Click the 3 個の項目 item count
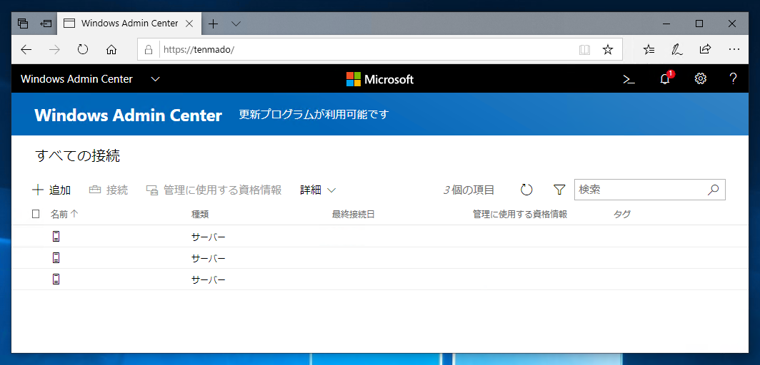The height and width of the screenshot is (365, 760). coord(469,190)
